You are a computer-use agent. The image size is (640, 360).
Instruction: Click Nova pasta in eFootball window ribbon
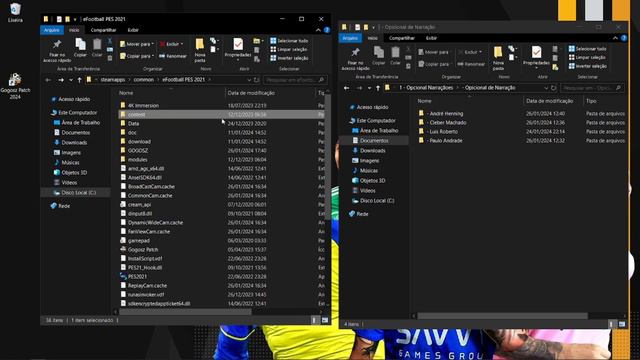coord(200,51)
